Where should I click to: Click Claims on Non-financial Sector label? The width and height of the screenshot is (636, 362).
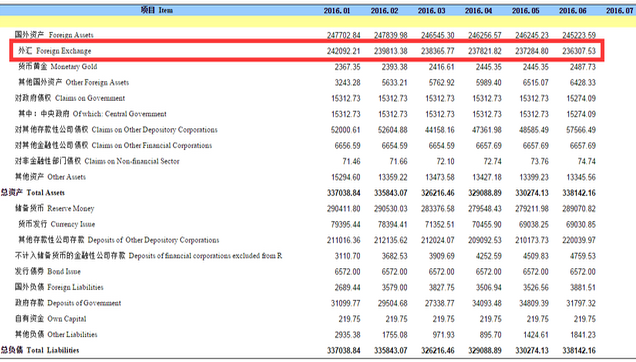point(97,161)
